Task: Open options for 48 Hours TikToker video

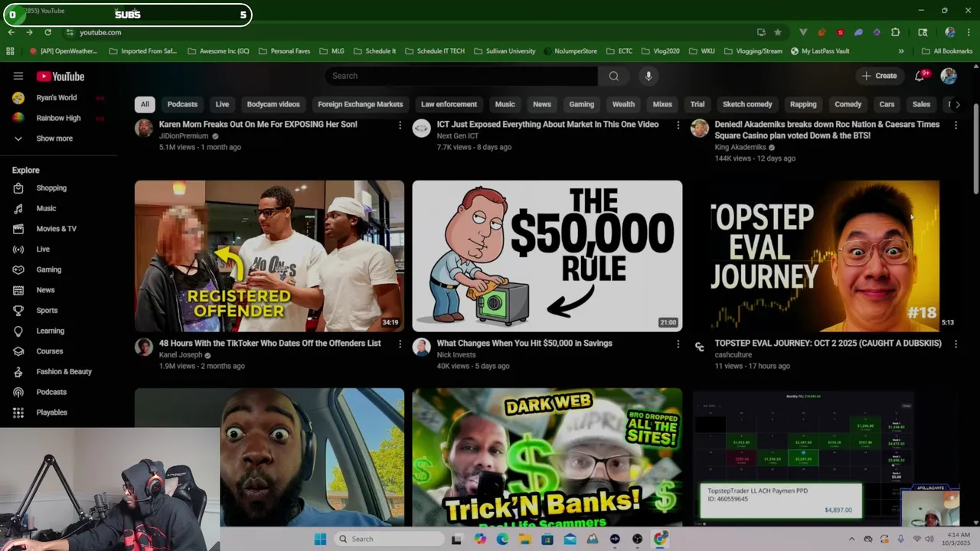Action: (x=400, y=344)
